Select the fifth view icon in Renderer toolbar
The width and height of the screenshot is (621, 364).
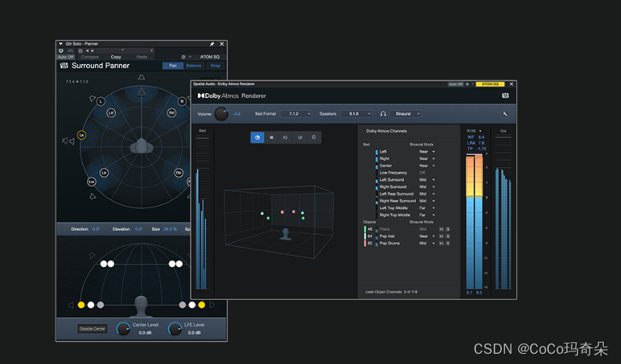pyautogui.click(x=314, y=138)
